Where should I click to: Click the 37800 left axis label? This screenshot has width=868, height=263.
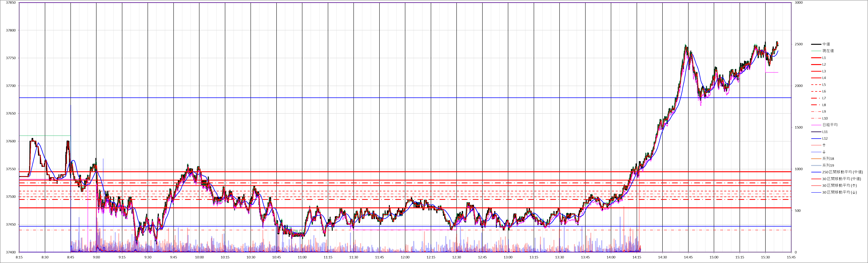11,30
